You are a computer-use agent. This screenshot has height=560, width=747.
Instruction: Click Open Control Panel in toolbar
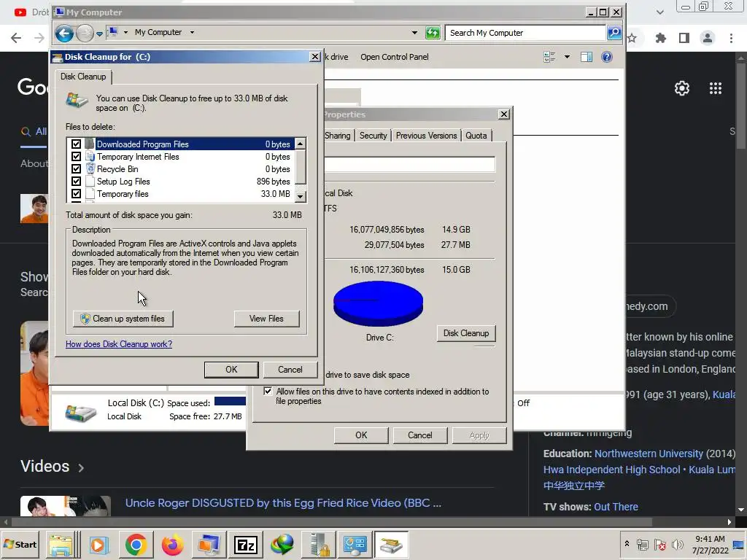tap(395, 57)
